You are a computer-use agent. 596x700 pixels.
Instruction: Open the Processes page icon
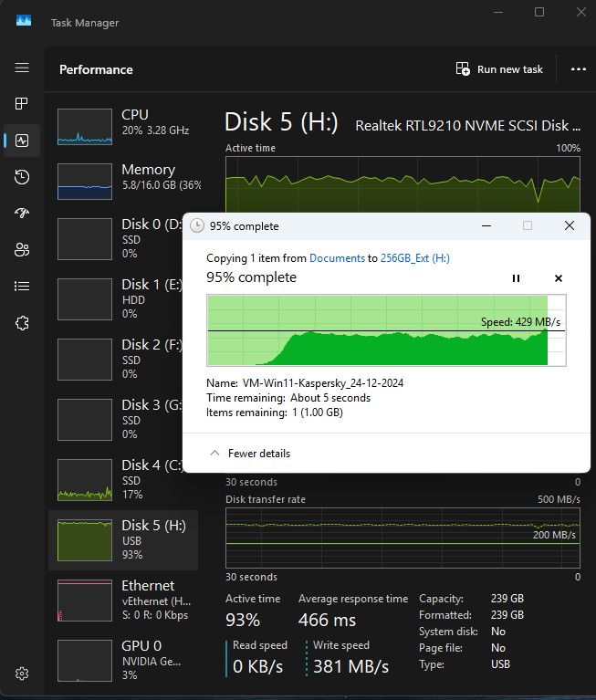(x=22, y=104)
